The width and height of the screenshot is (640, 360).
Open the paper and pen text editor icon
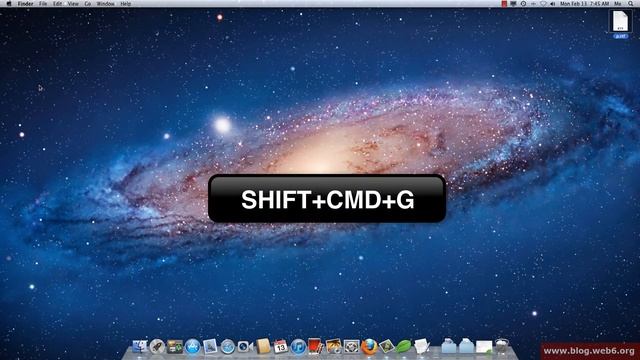[421, 347]
